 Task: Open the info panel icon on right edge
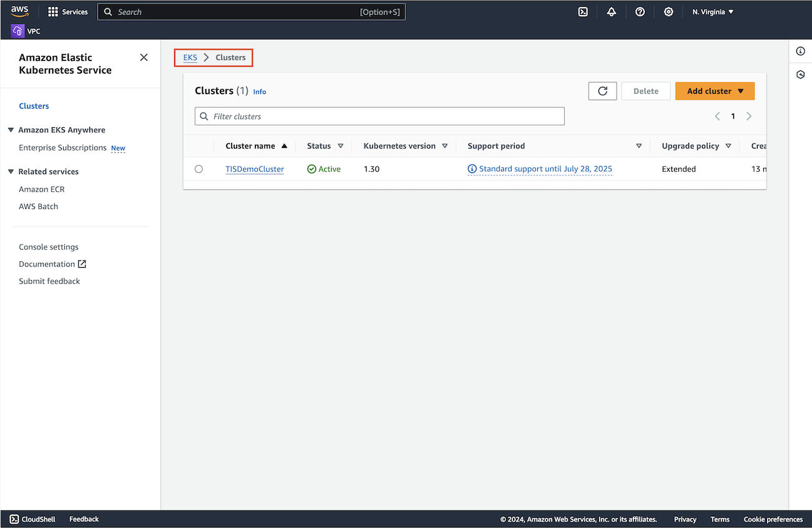pos(801,51)
